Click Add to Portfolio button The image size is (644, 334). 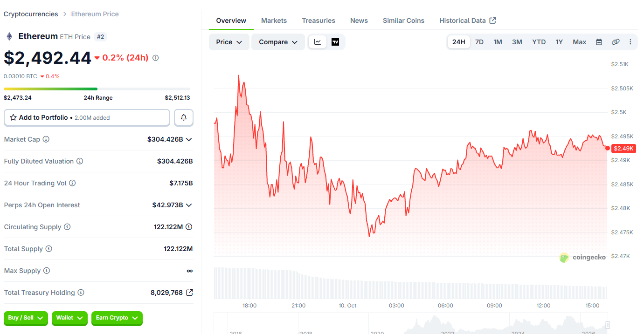[87, 118]
